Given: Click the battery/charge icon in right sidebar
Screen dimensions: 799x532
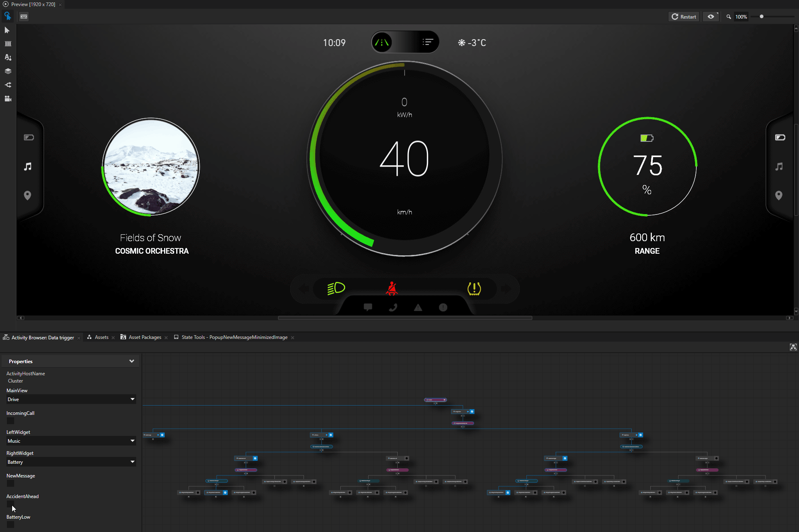Looking at the screenshot, I should [780, 137].
